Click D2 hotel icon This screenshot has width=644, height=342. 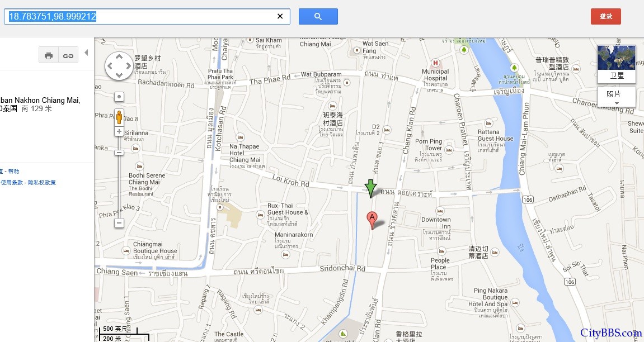(x=387, y=130)
